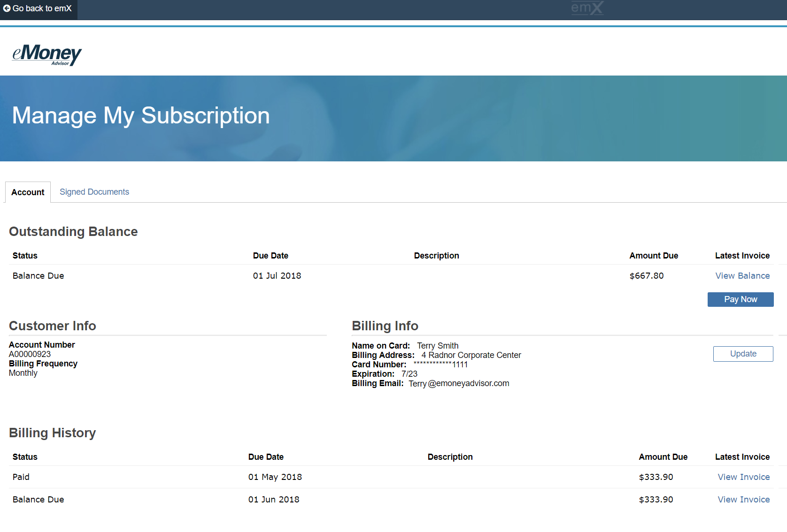The height and width of the screenshot is (532, 787).
Task: Click the Go back to emX link text
Action: point(42,8)
